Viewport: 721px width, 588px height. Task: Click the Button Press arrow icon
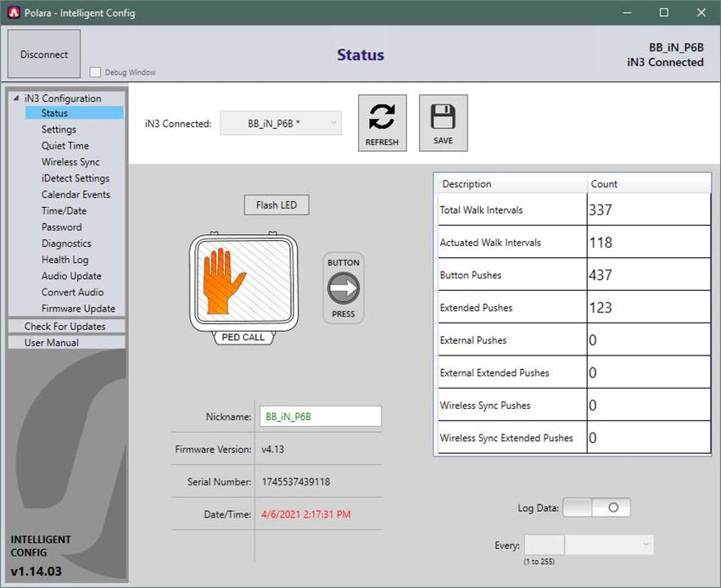click(x=344, y=288)
